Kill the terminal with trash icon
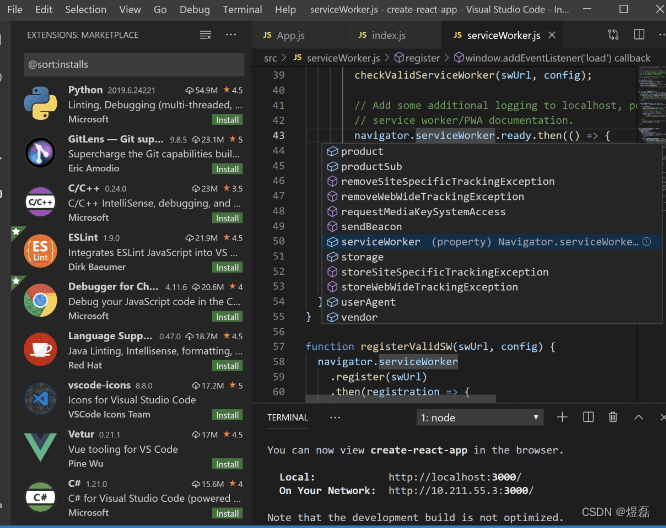Screen dimensions: 666x528 pyautogui.click(x=613, y=418)
